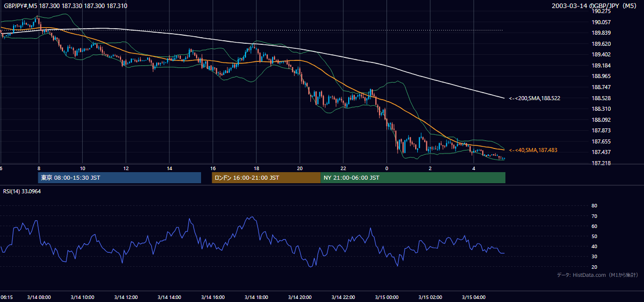Click hour tick 16 under the price chart
This screenshot has height=302, width=644.
click(x=213, y=168)
